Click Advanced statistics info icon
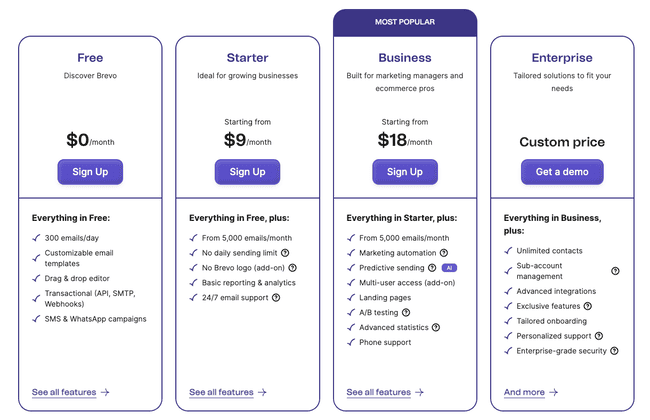 [436, 327]
